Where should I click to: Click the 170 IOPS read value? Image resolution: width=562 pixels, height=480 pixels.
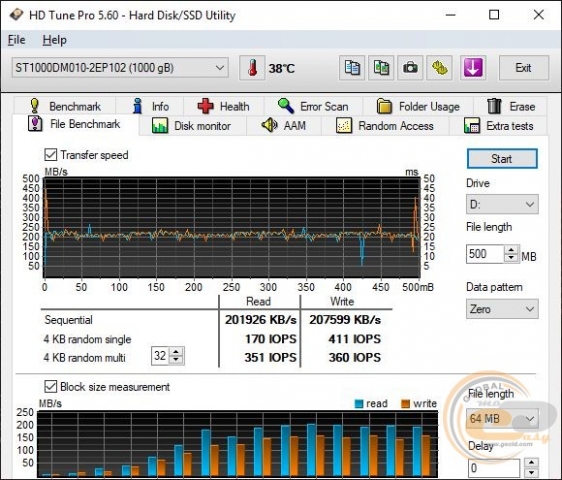tap(271, 339)
